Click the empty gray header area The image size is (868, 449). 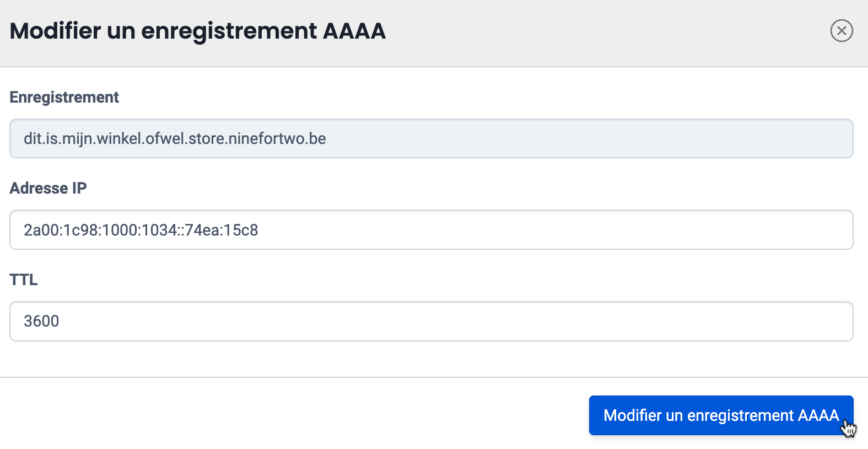click(606, 31)
